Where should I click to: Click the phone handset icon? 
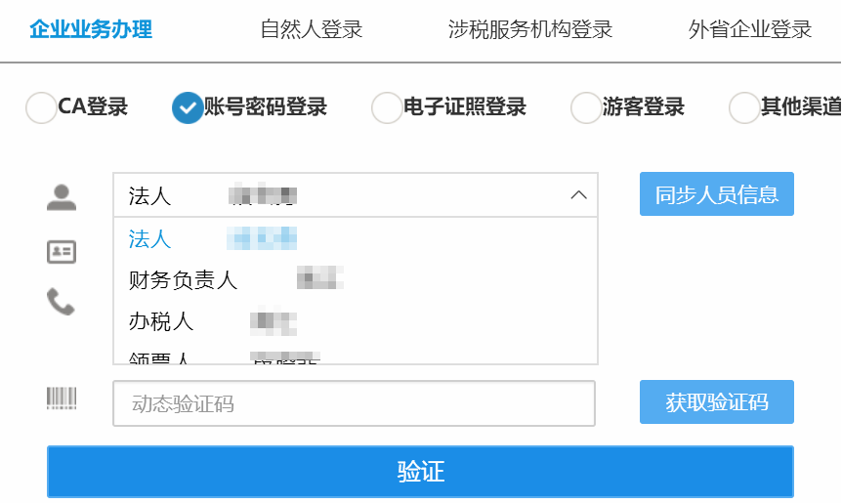point(61,302)
